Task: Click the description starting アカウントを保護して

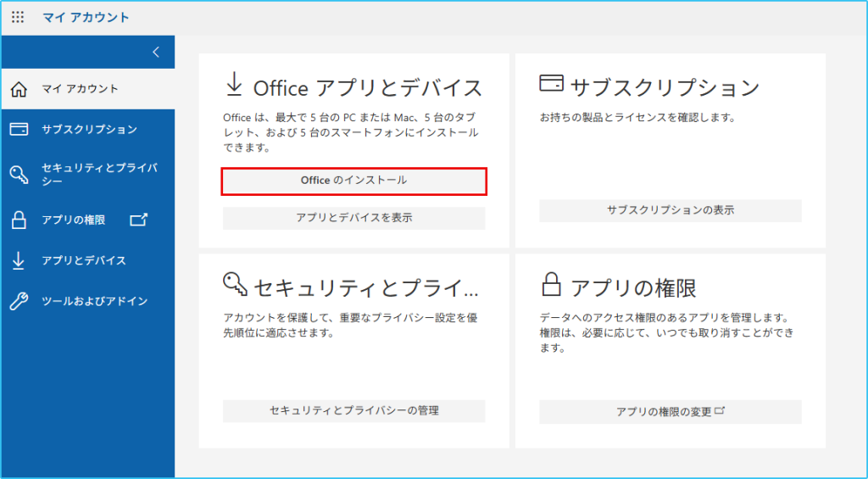Action: [x=350, y=326]
